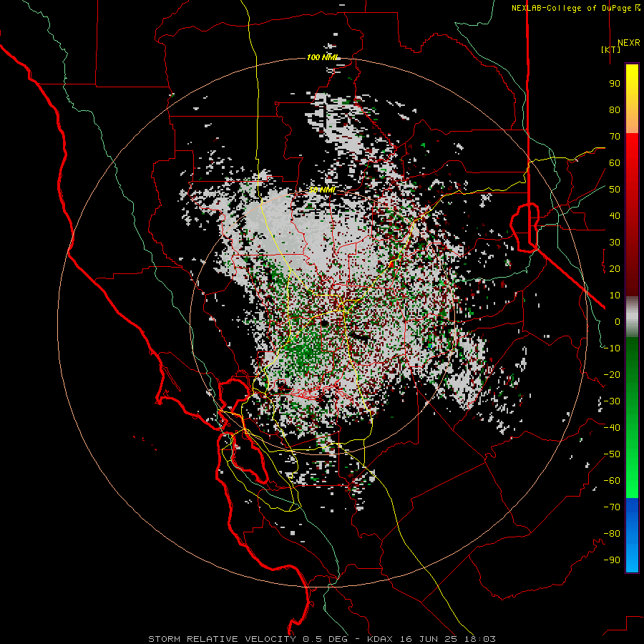Click the [KT] units label

(610, 49)
